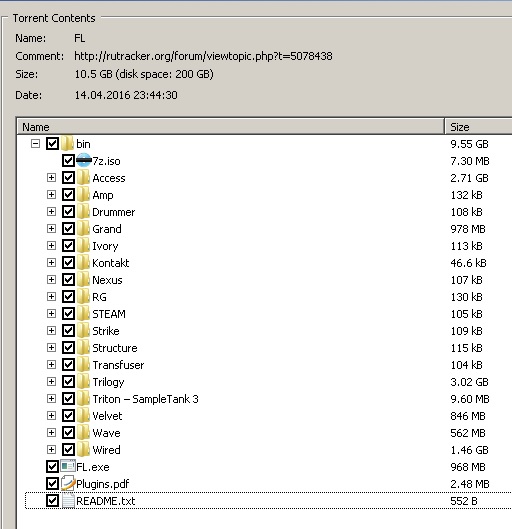
Task: Deselect the Trilogy folder checkbox
Action: coord(68,382)
